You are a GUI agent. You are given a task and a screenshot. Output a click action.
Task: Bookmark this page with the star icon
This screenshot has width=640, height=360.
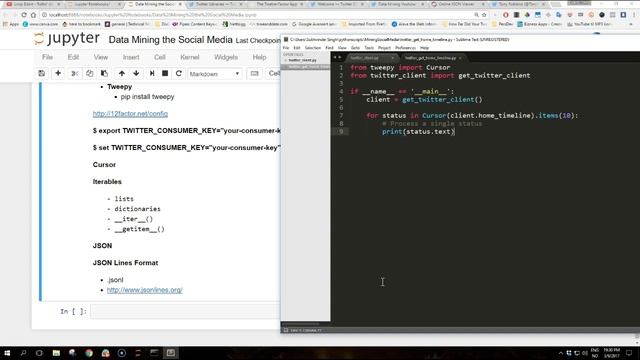tap(484, 15)
